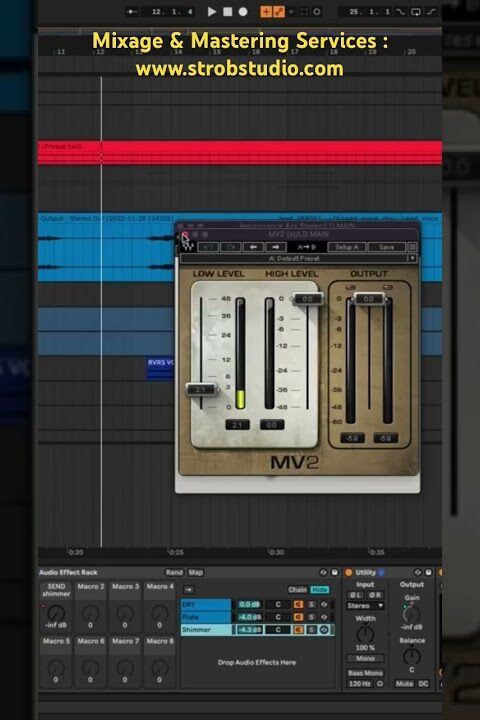Image resolution: width=480 pixels, height=720 pixels.
Task: Start playback with the Play button
Action: tap(211, 11)
